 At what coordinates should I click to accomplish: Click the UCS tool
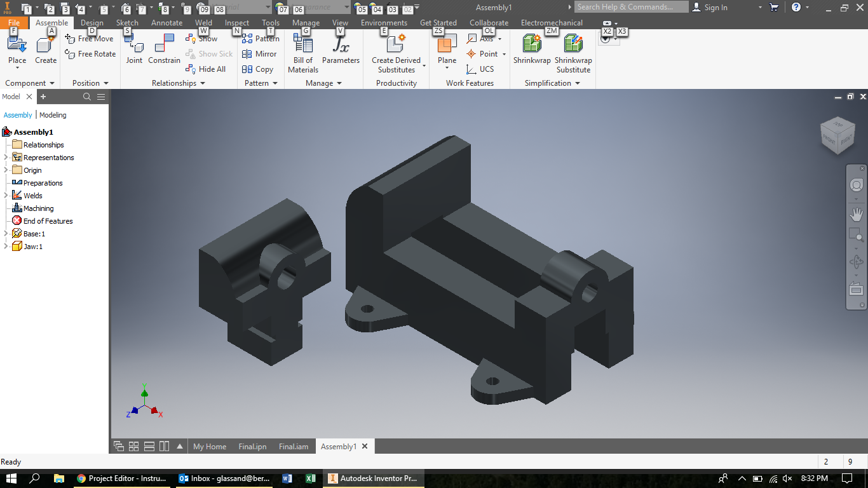pyautogui.click(x=480, y=69)
